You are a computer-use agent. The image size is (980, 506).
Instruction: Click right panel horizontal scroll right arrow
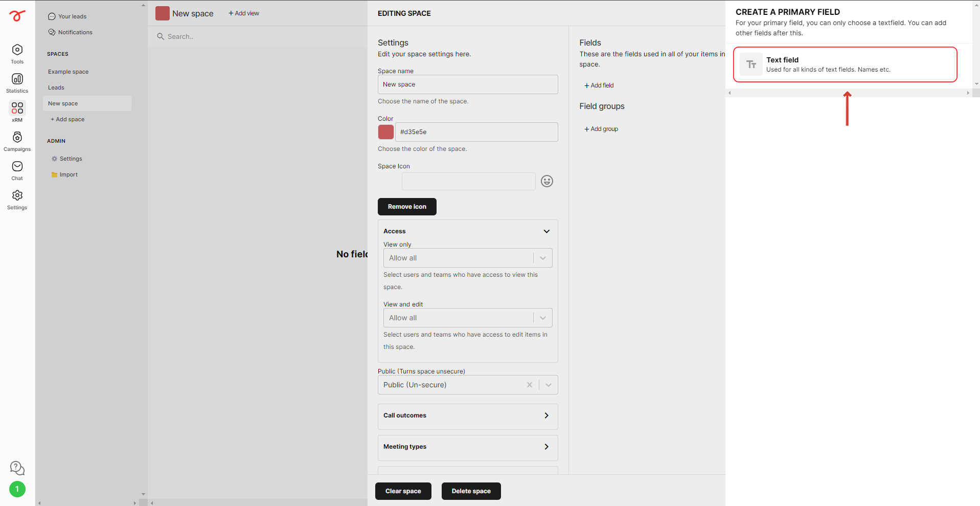click(968, 93)
